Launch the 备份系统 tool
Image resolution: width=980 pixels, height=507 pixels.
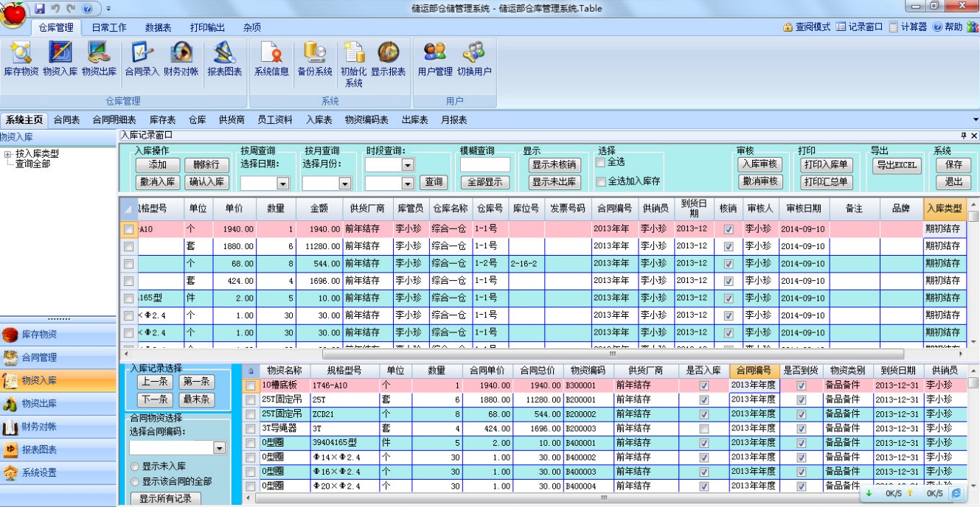(x=315, y=59)
